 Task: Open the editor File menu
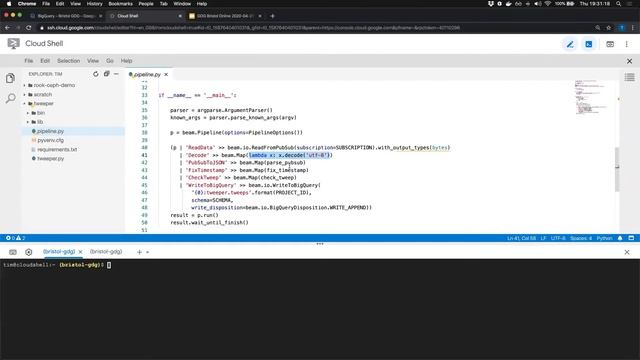point(29,61)
